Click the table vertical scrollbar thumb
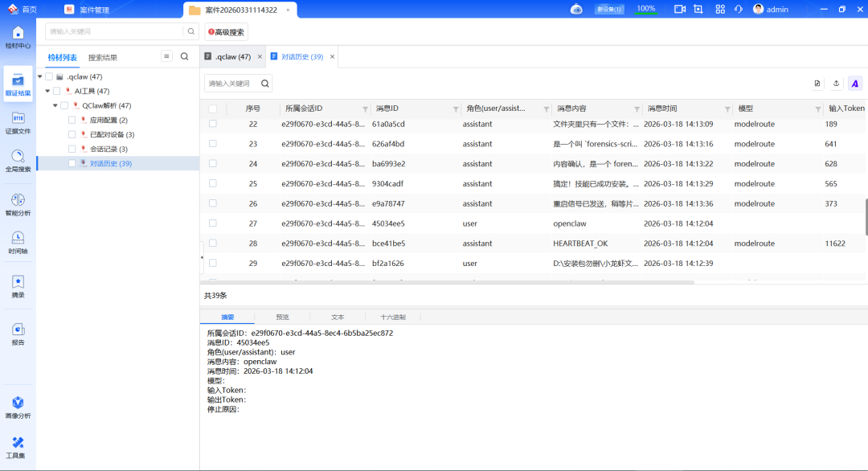 (866, 216)
